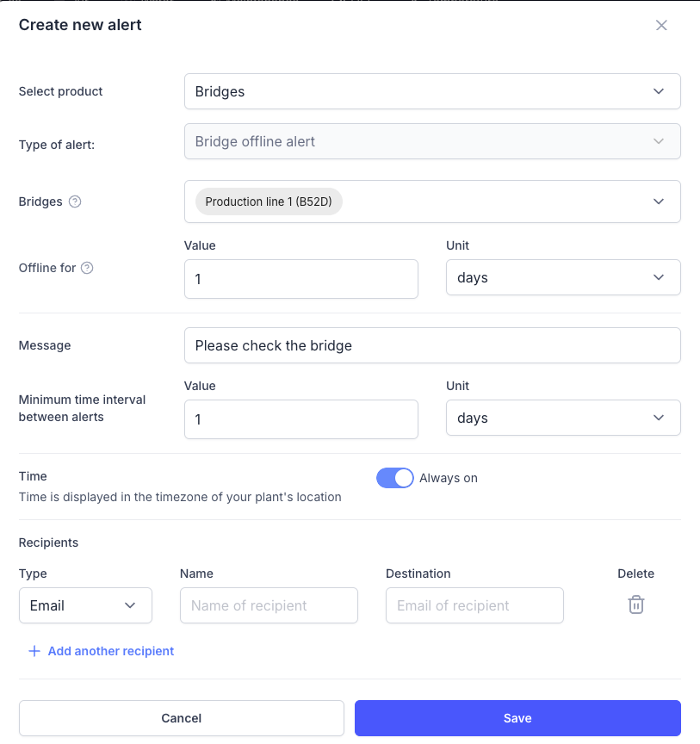Open the recipient Type Email dropdown
The image size is (700, 744).
(85, 605)
